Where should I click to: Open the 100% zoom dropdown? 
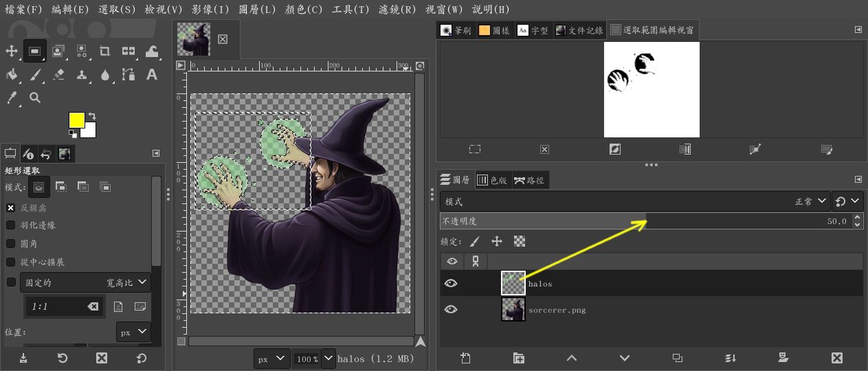[x=328, y=359]
